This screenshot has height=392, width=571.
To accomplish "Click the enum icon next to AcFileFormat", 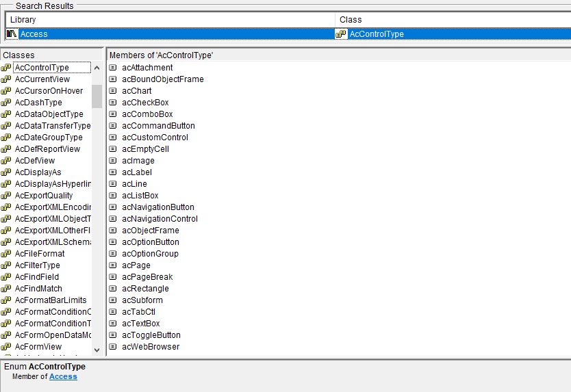I will [6, 254].
